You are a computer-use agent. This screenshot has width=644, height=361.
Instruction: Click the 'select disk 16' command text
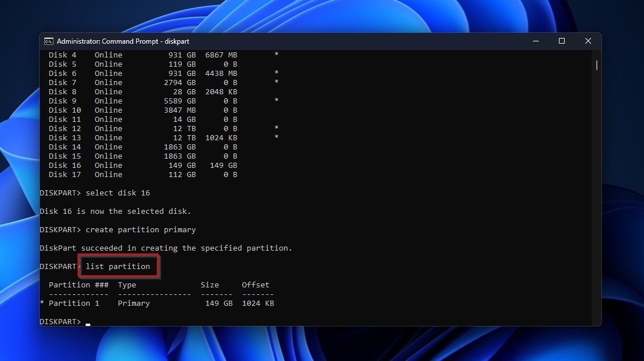click(118, 193)
